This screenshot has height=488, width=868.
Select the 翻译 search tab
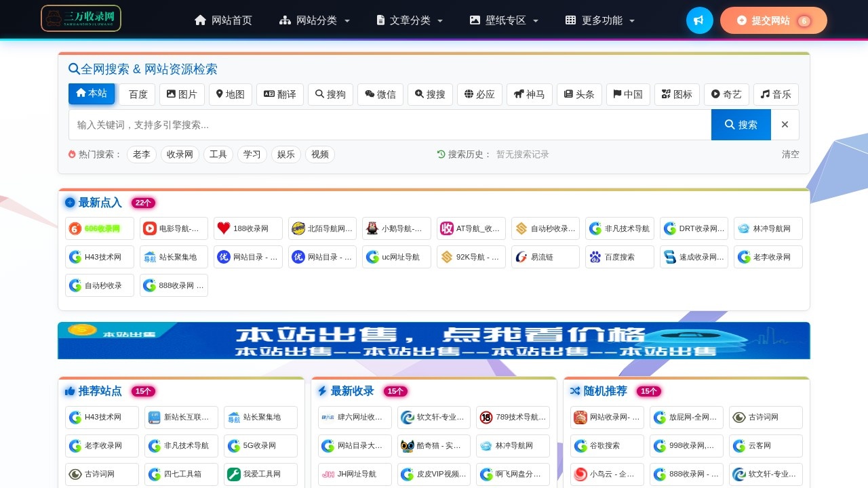(x=280, y=94)
